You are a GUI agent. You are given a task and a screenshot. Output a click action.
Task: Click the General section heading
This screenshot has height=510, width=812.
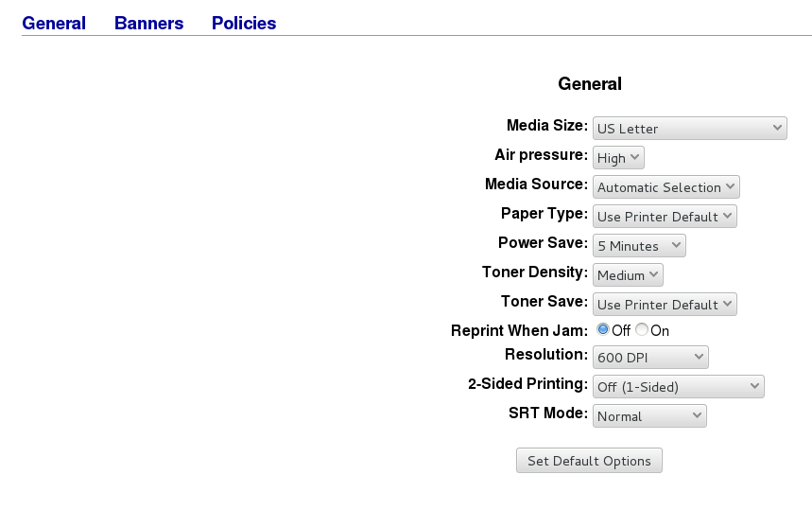point(590,84)
